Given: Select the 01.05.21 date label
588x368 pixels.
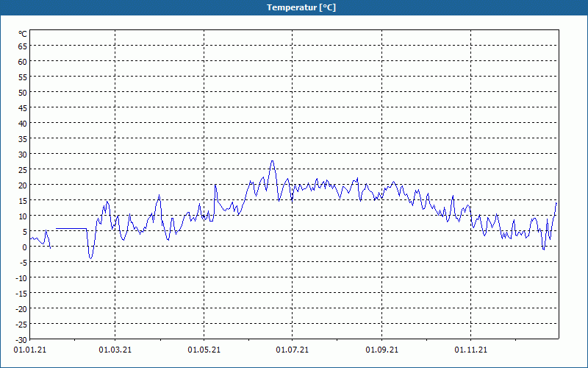Looking at the screenshot, I should 204,350.
